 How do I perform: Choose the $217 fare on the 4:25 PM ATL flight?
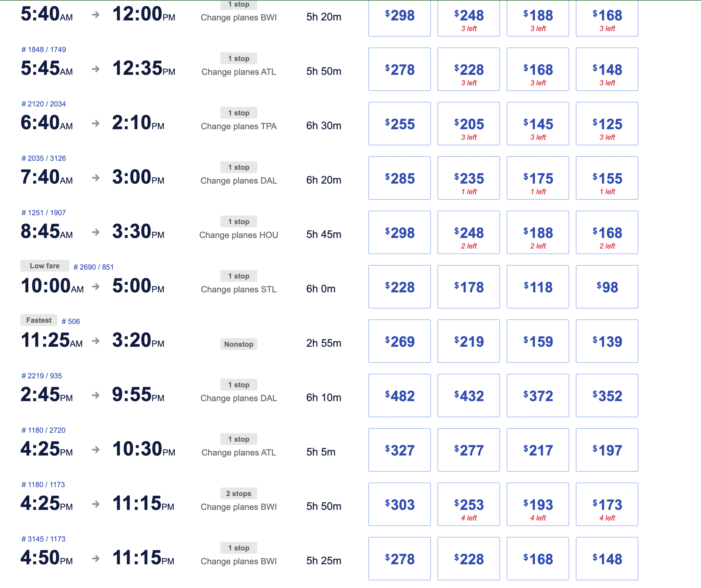click(x=537, y=450)
